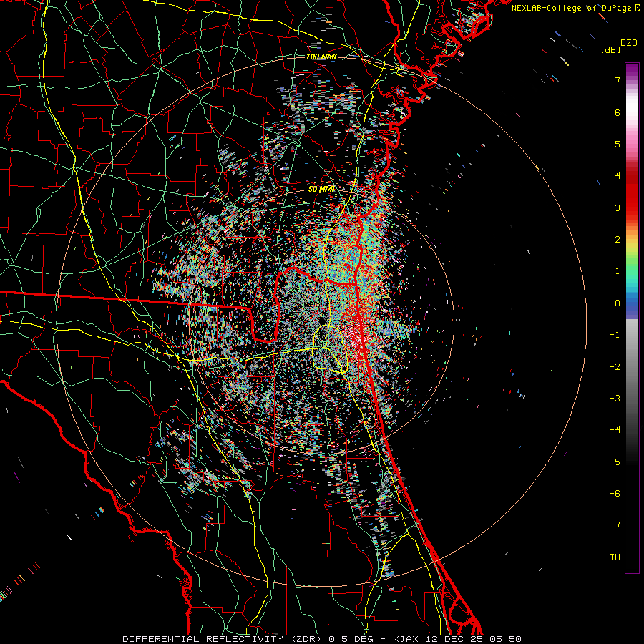Image resolution: width=644 pixels, height=644 pixels.
Task: Click the radar site center cone of silence
Action: point(321,321)
